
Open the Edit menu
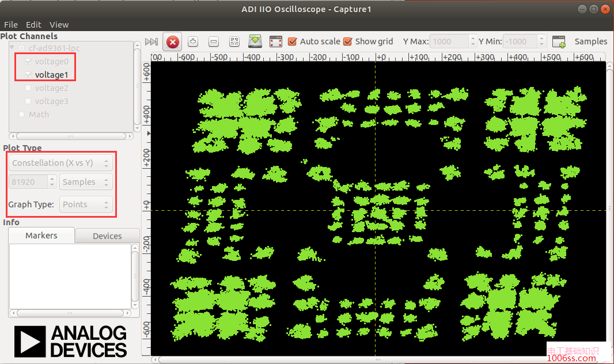33,25
